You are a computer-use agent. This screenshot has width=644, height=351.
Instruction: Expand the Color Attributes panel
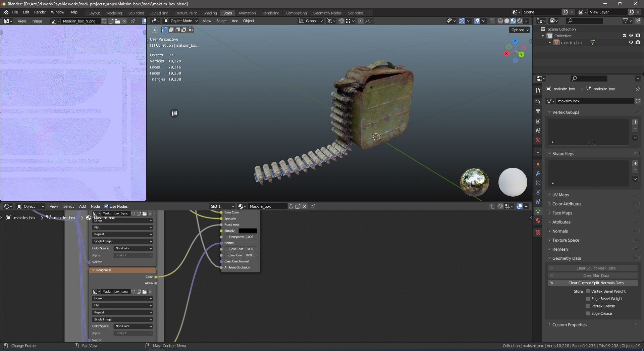coord(567,204)
